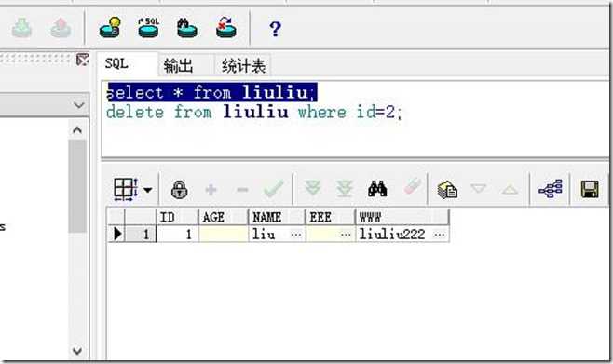Click the single record view icon
The image size is (613, 364).
coord(447,190)
